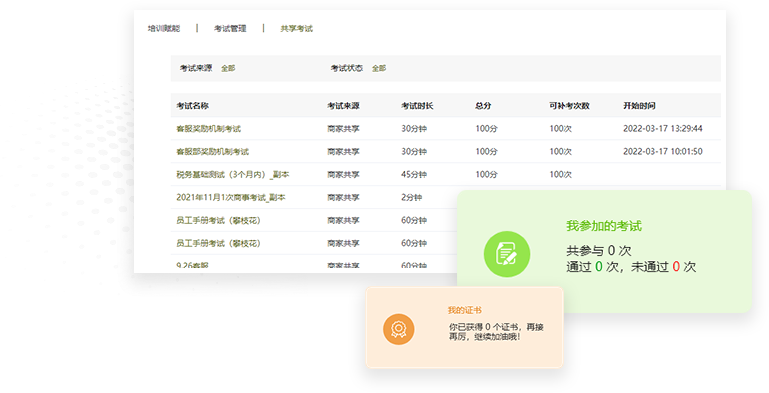Open the 客服部奖励机制考试 exam link
The height and width of the screenshot is (393, 769).
[x=212, y=152]
